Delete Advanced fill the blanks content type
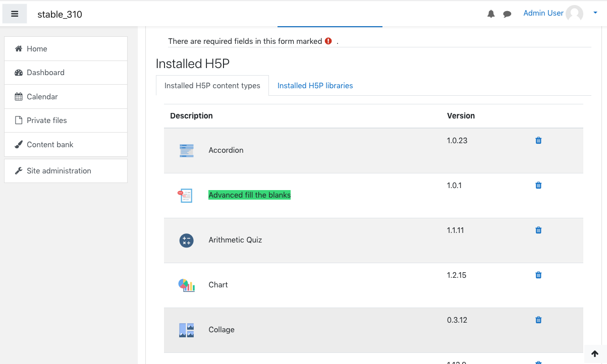The image size is (607, 364). coord(538,186)
